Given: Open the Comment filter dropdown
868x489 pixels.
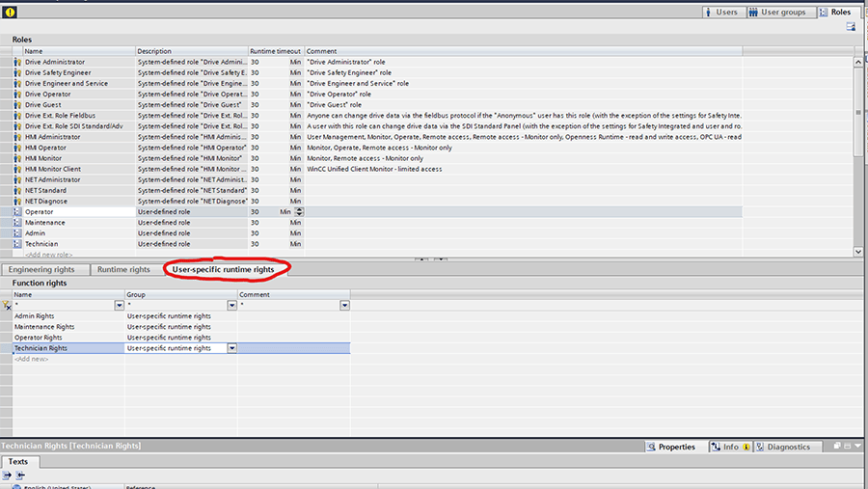Looking at the screenshot, I should click(345, 305).
